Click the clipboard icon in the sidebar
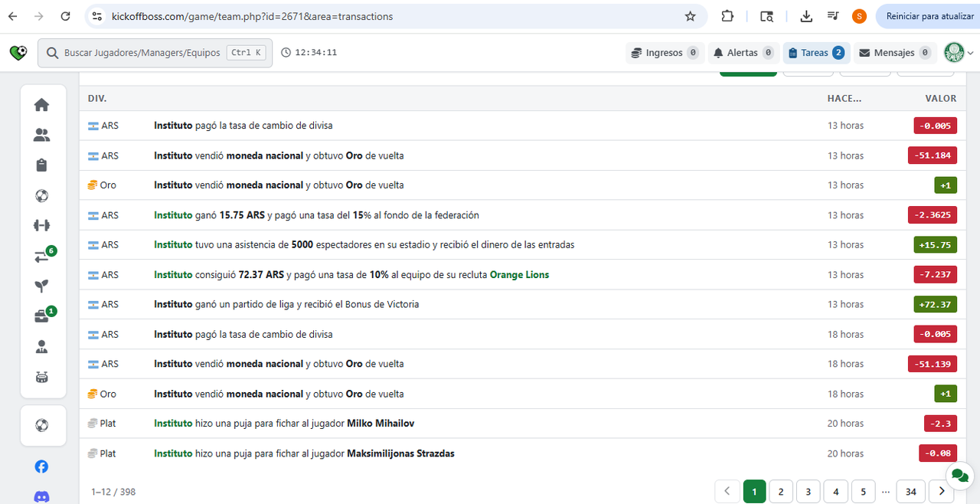 (x=41, y=165)
